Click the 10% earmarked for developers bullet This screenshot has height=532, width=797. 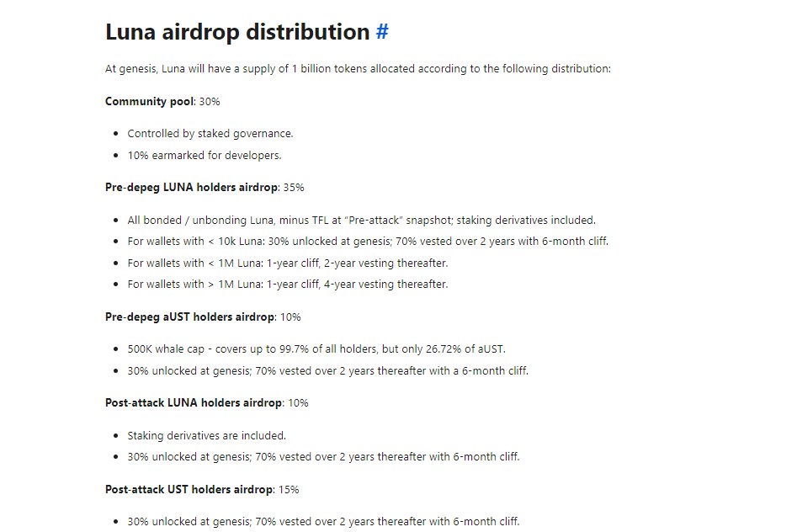click(x=205, y=155)
